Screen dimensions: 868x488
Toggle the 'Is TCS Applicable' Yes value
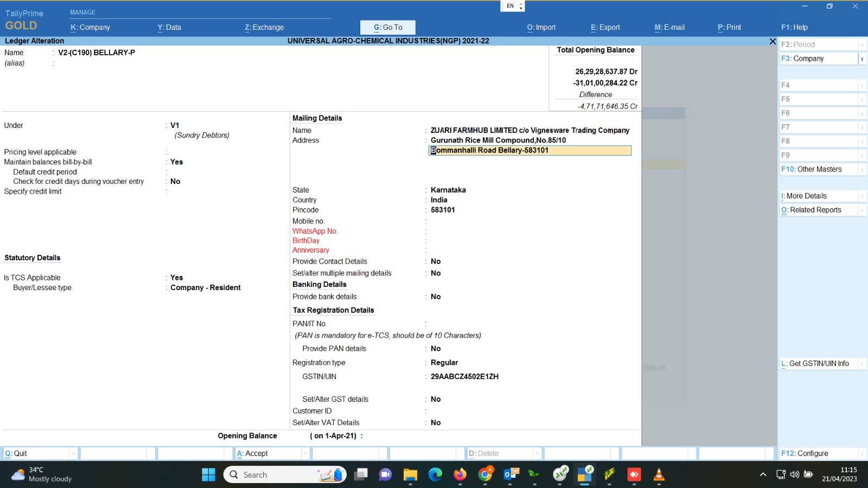tap(176, 278)
